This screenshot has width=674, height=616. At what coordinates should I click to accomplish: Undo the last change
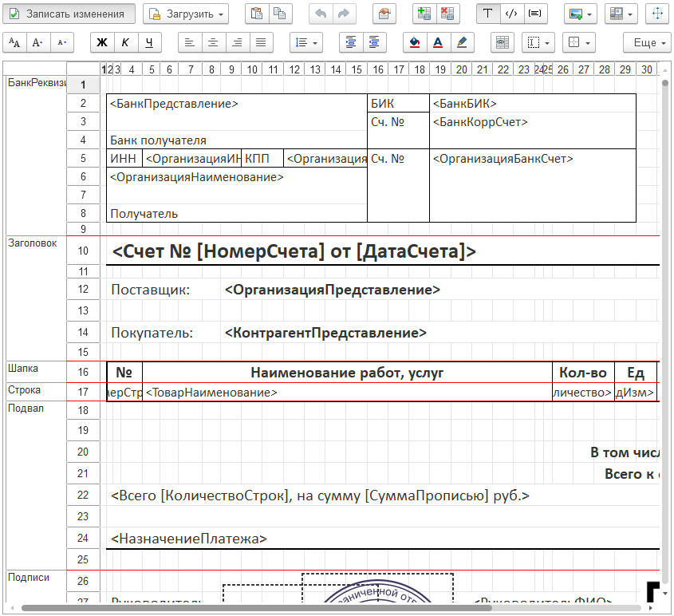(x=321, y=14)
